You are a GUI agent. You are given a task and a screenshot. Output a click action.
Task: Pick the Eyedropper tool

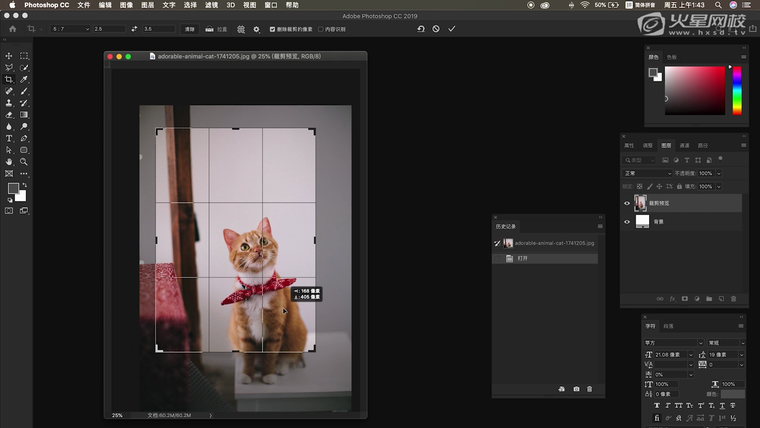point(24,79)
